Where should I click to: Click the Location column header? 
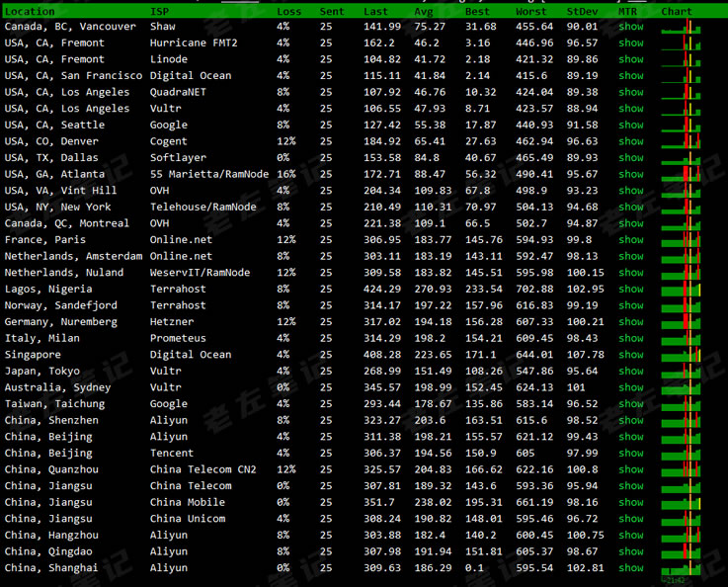[30, 12]
